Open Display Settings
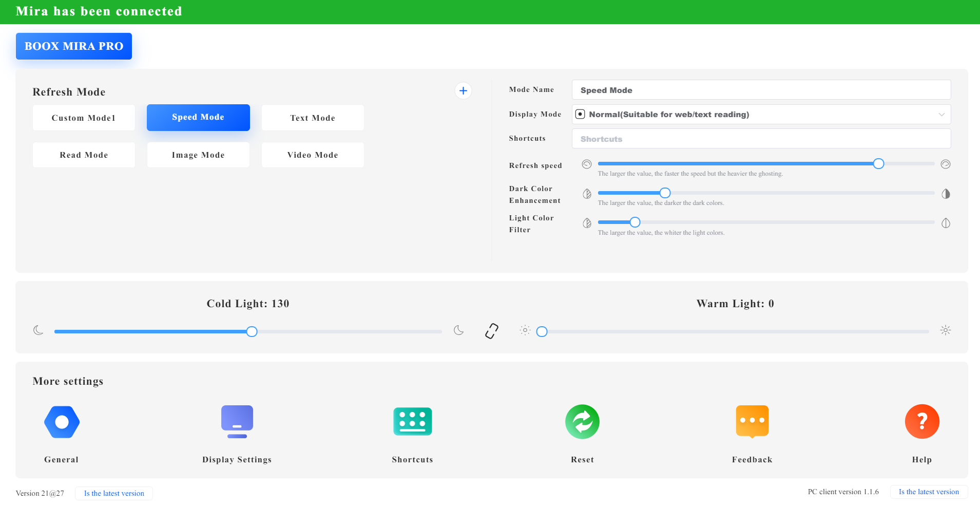980x506 pixels. (x=237, y=422)
